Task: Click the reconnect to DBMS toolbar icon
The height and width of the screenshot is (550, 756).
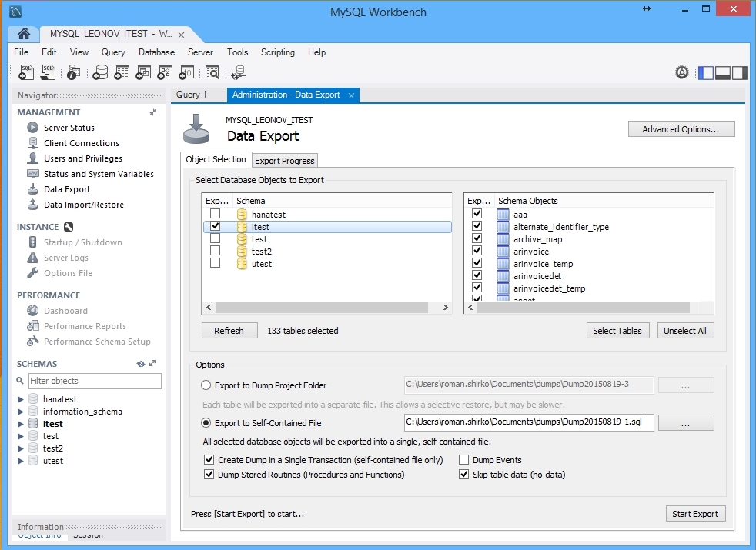Action: [x=238, y=72]
